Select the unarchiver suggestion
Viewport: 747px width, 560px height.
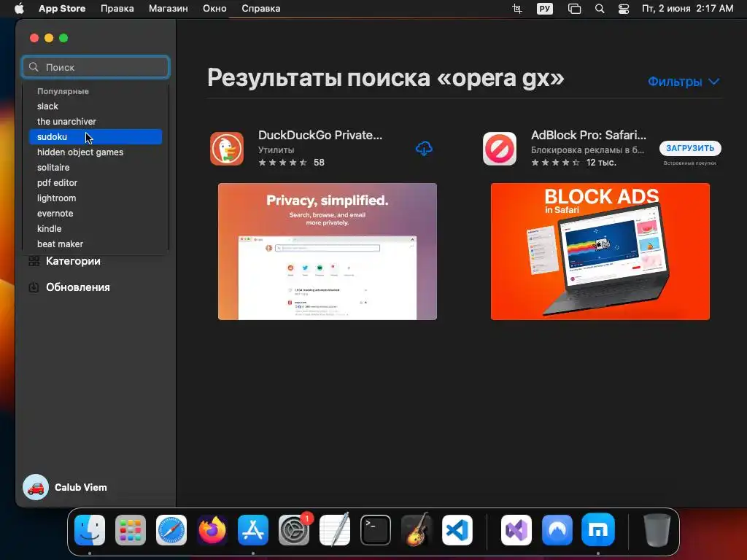coord(96,122)
